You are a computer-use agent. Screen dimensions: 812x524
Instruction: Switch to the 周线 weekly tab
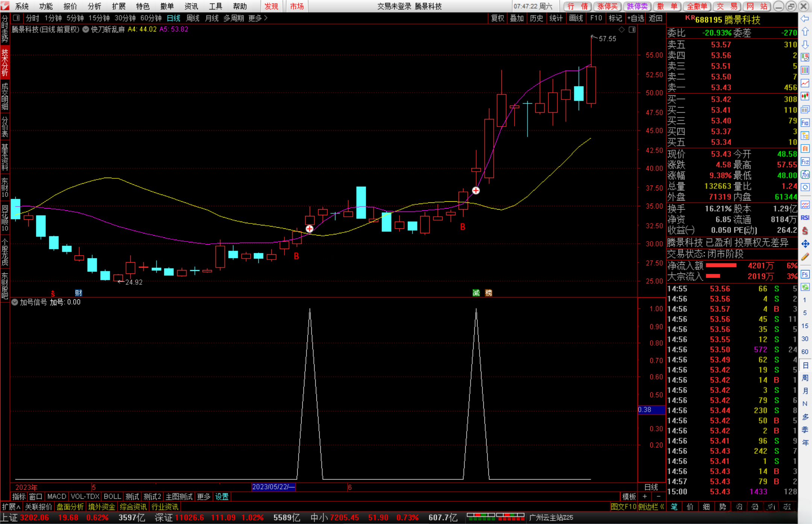point(193,18)
